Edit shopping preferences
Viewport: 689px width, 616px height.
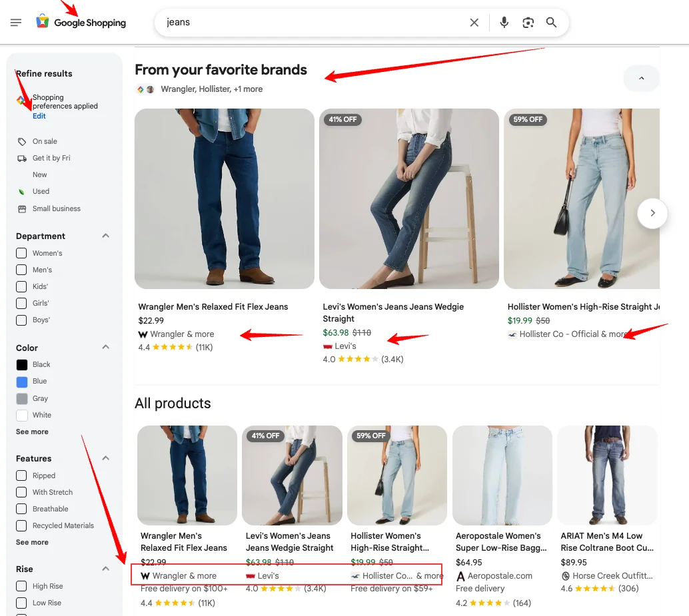coord(39,117)
